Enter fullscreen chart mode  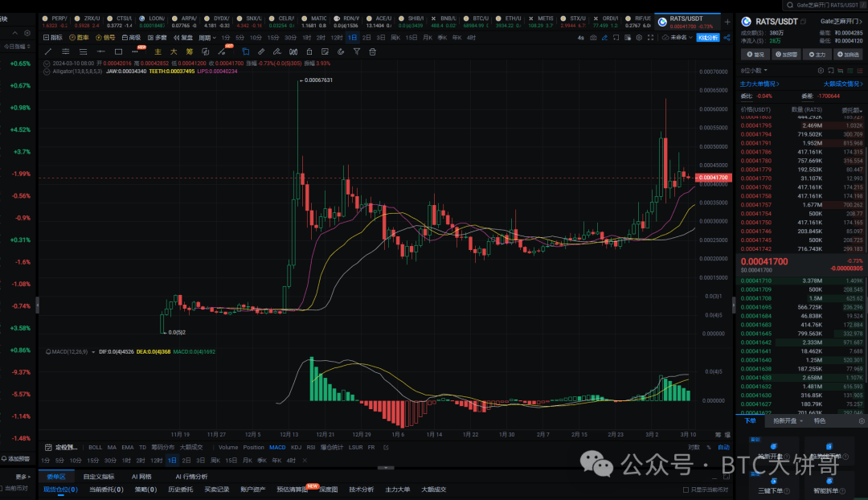click(x=649, y=38)
